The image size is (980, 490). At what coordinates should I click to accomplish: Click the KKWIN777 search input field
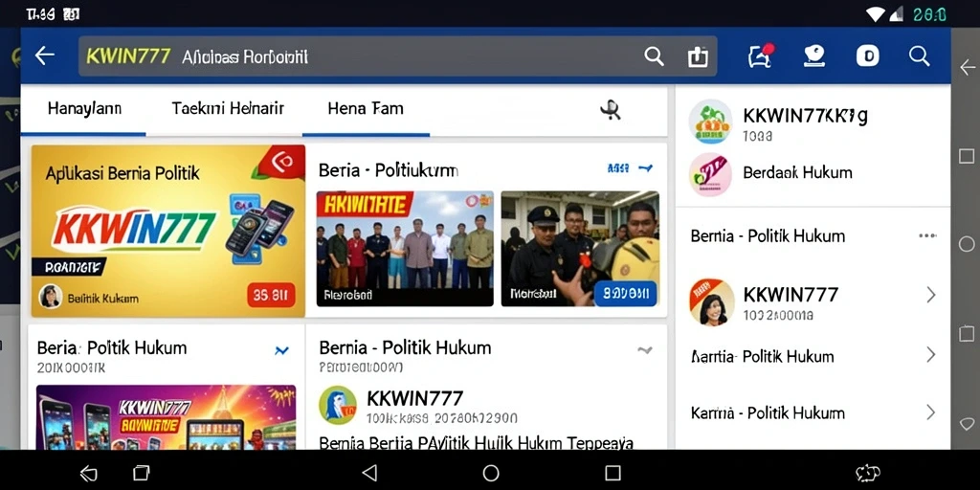tap(397, 56)
